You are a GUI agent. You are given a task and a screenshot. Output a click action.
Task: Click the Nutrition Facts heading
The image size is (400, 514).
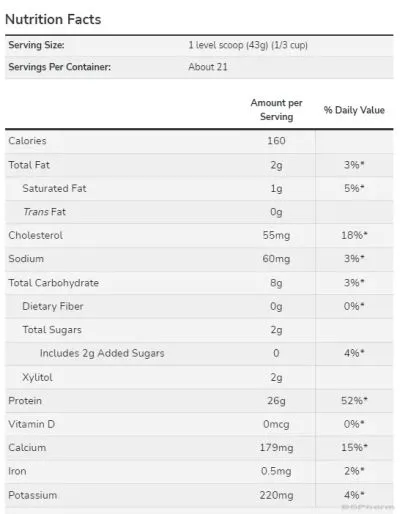point(53,19)
